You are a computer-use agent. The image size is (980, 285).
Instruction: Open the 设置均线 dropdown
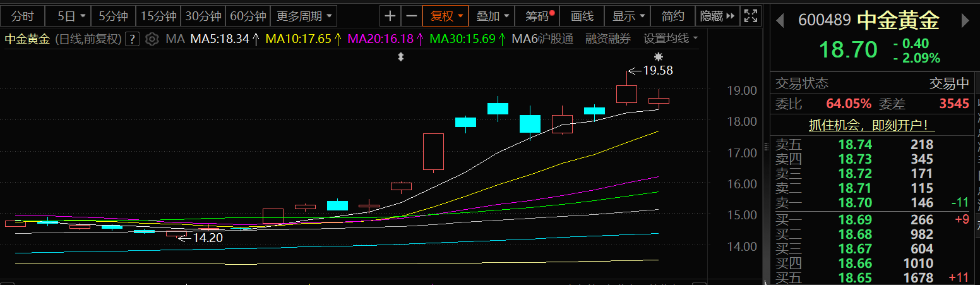tap(671, 39)
